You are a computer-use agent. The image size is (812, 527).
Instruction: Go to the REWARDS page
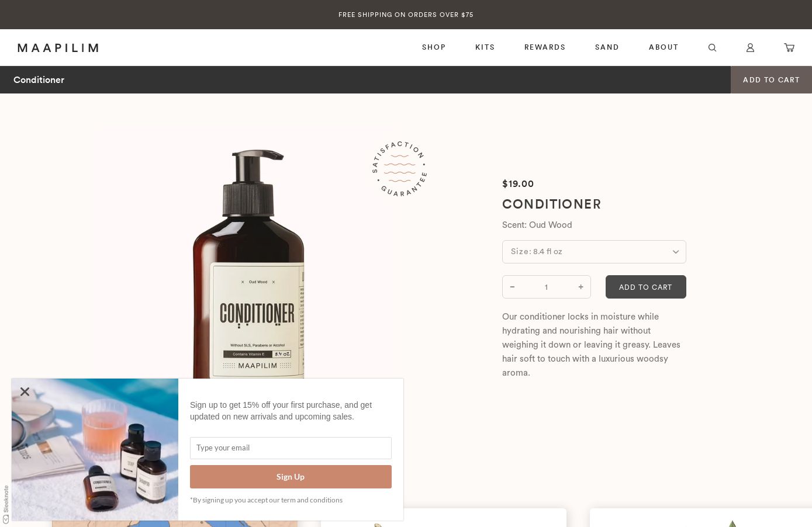point(545,47)
